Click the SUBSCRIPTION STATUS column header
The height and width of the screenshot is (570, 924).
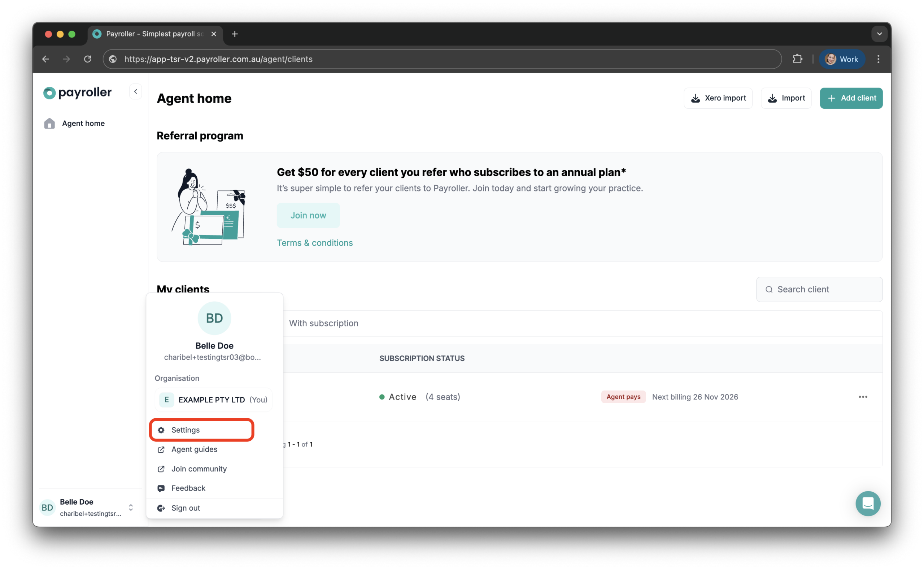pyautogui.click(x=422, y=358)
